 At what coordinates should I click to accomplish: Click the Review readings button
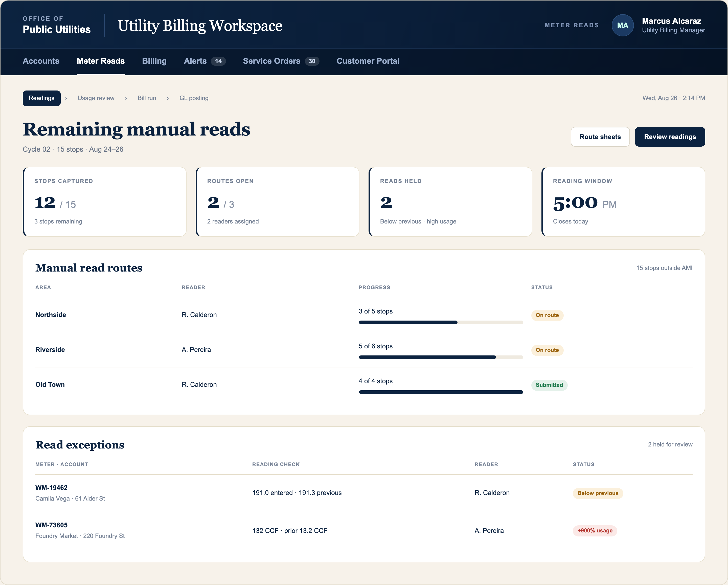[670, 137]
